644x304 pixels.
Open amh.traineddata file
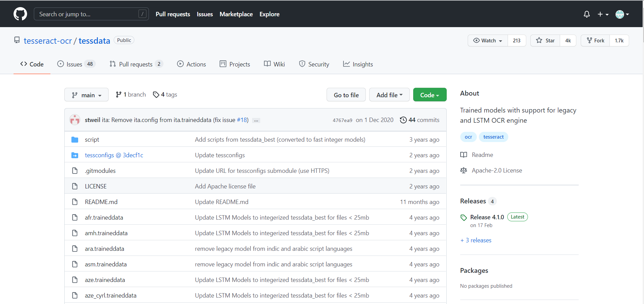(106, 233)
